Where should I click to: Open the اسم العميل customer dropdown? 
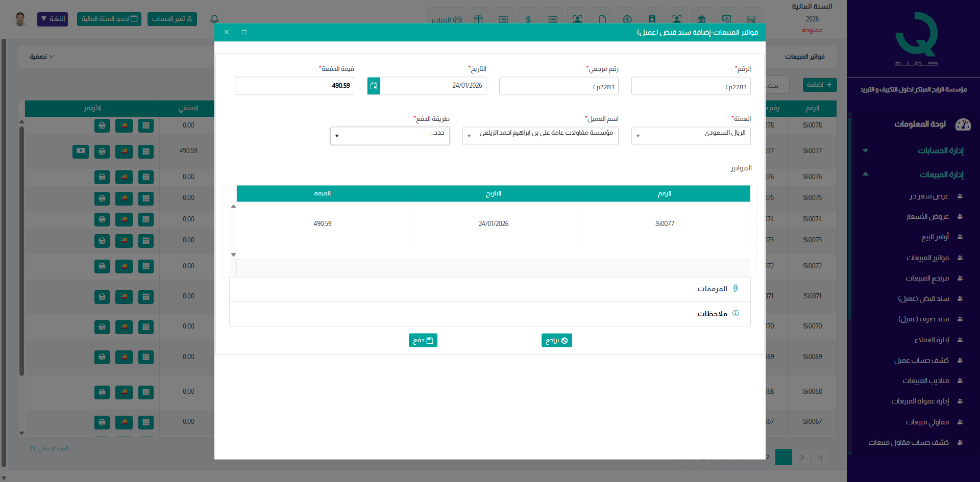tap(540, 136)
